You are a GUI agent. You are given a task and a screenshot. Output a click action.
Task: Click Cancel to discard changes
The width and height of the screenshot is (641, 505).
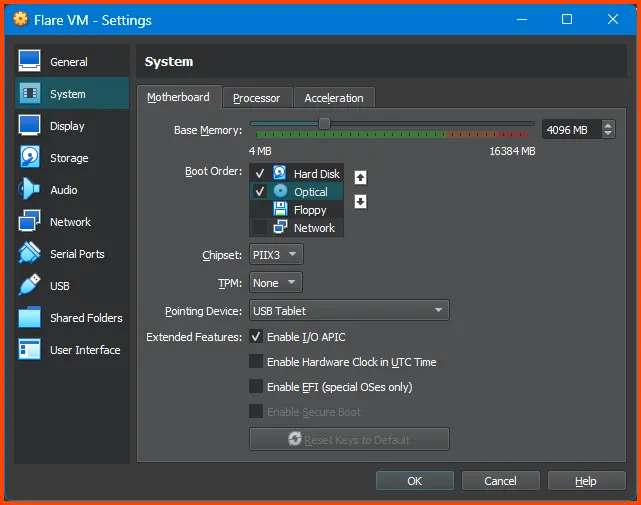pos(500,481)
